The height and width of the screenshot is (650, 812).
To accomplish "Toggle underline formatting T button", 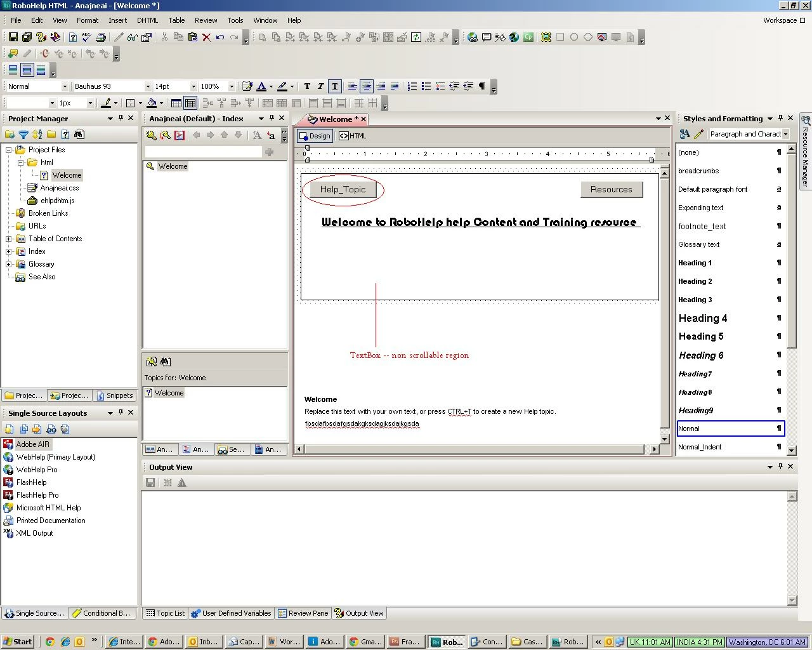I will [x=335, y=86].
